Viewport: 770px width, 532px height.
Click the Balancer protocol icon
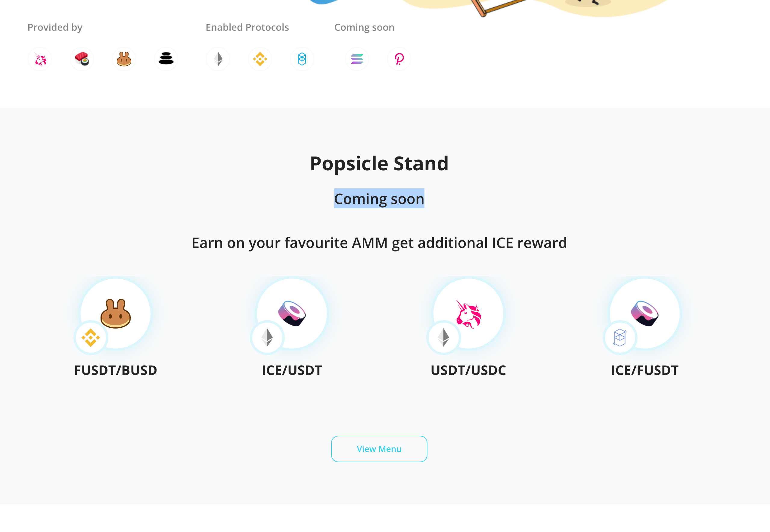click(166, 59)
